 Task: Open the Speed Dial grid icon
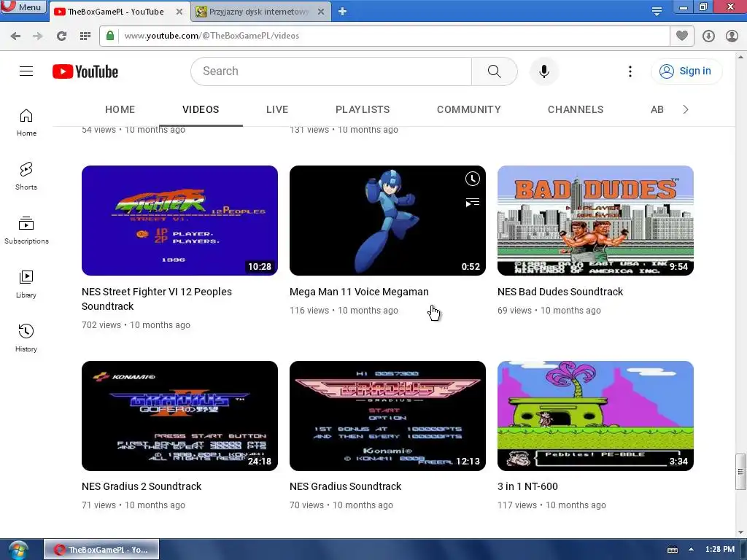pyautogui.click(x=85, y=36)
